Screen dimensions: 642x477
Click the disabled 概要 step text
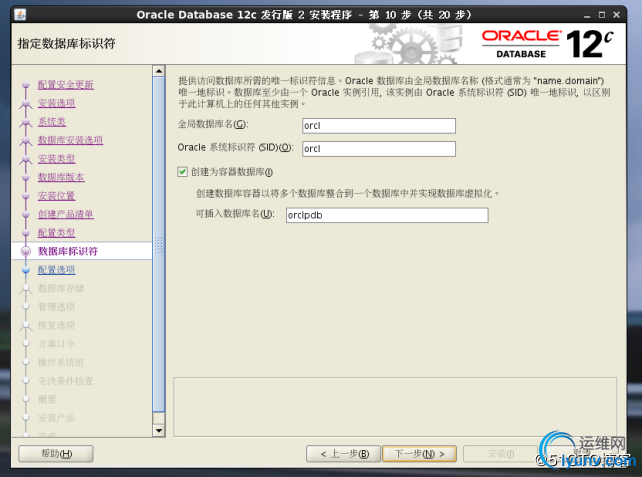[x=47, y=399]
